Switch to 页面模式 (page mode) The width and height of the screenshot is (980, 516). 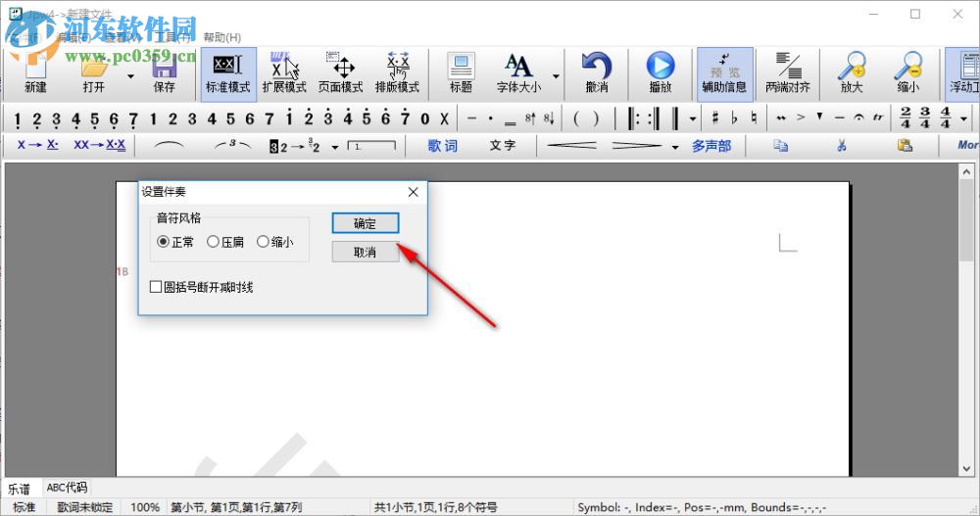[x=341, y=73]
